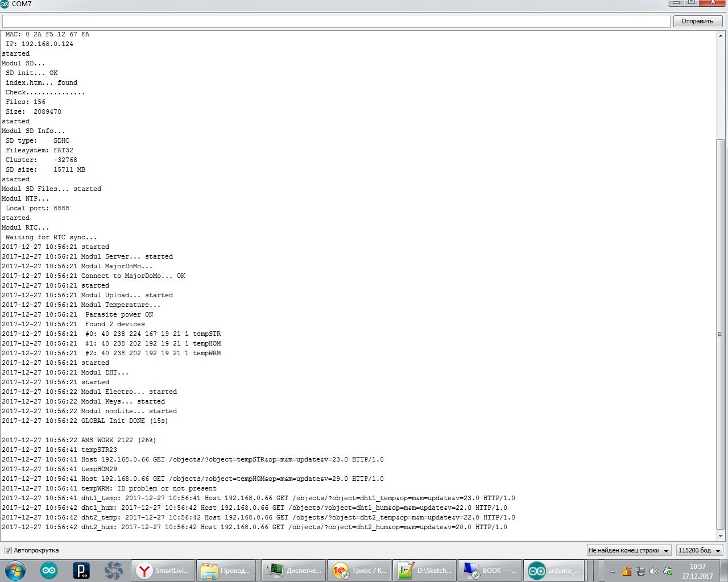Click the 'MAC: 0 2A F5 12 67 FA' line
The height and width of the screenshot is (582, 728).
pyautogui.click(x=47, y=34)
